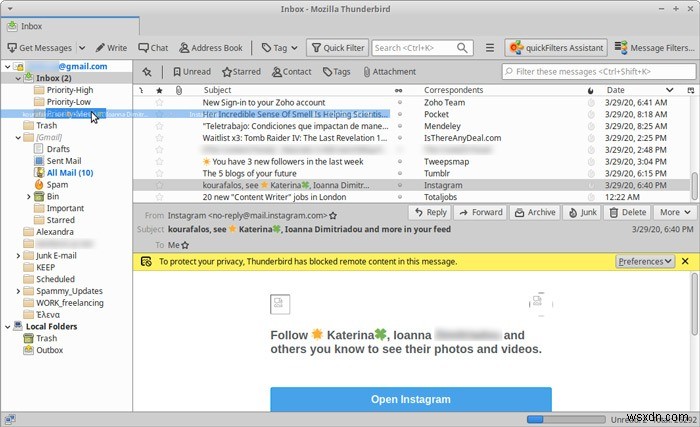
Task: Open the column picker icon
Action: [691, 90]
